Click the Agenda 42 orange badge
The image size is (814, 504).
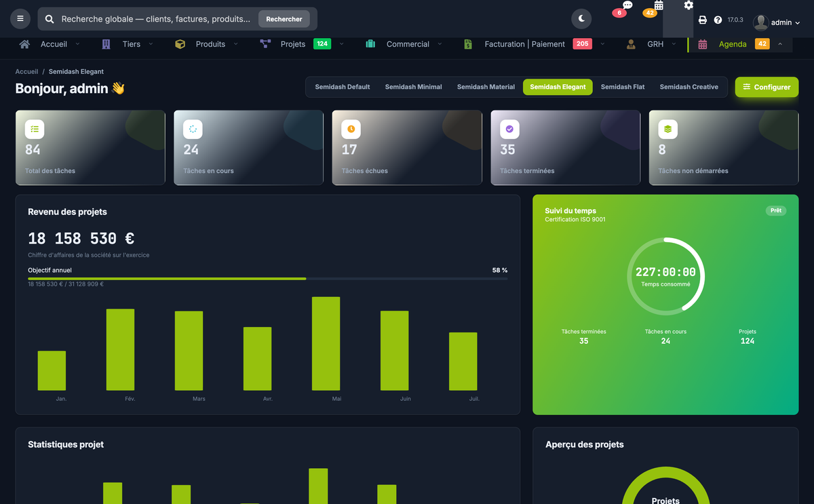762,44
